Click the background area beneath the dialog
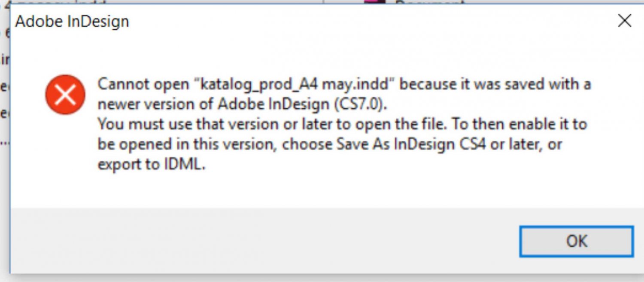The image size is (644, 282). [x=322, y=278]
